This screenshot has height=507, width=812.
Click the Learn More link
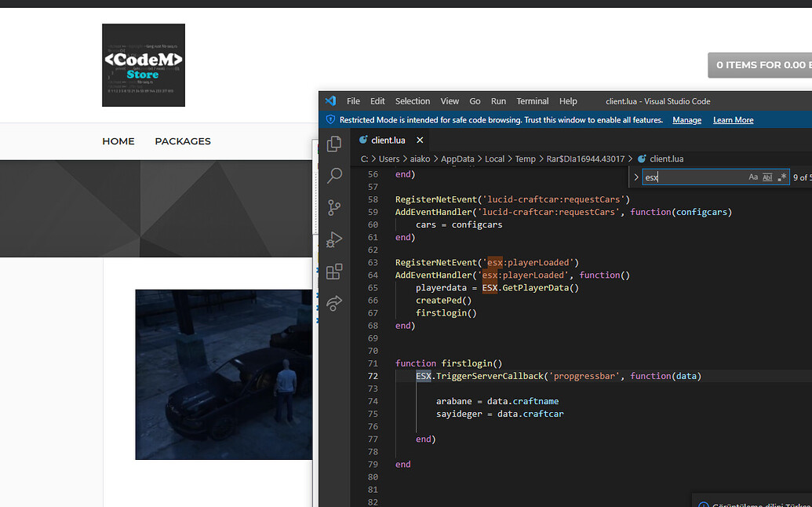tap(733, 120)
